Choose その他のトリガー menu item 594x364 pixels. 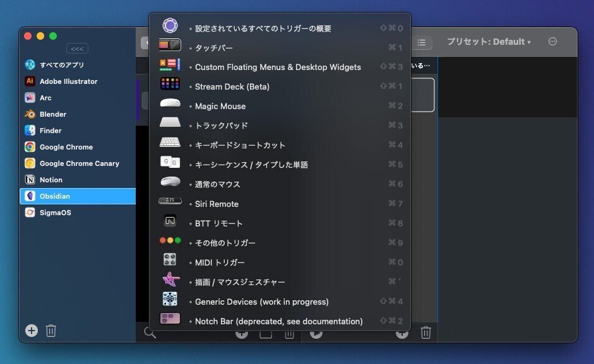[x=280, y=243]
